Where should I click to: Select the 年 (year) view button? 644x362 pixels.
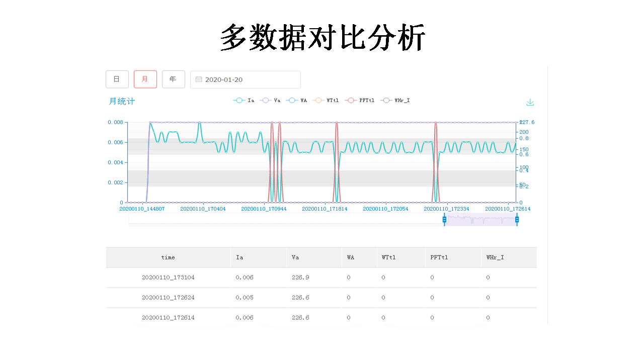(x=173, y=79)
